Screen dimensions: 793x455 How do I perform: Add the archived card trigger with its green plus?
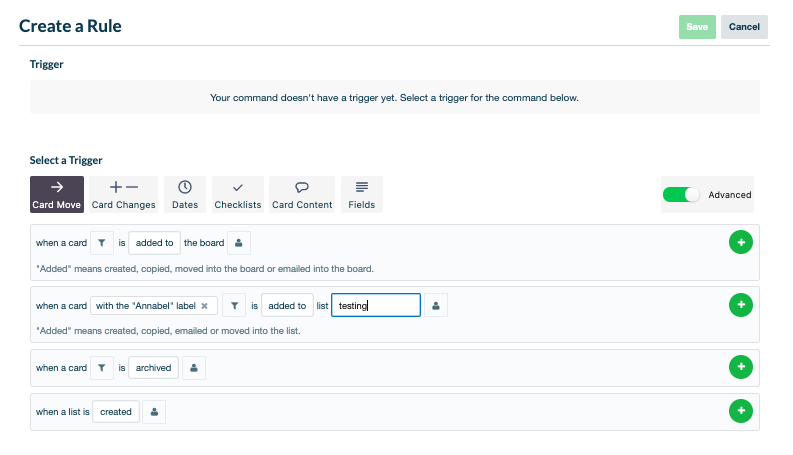pos(740,367)
